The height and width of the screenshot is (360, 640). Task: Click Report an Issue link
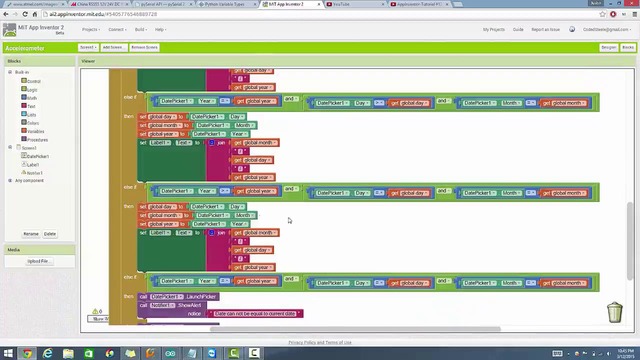tap(545, 29)
